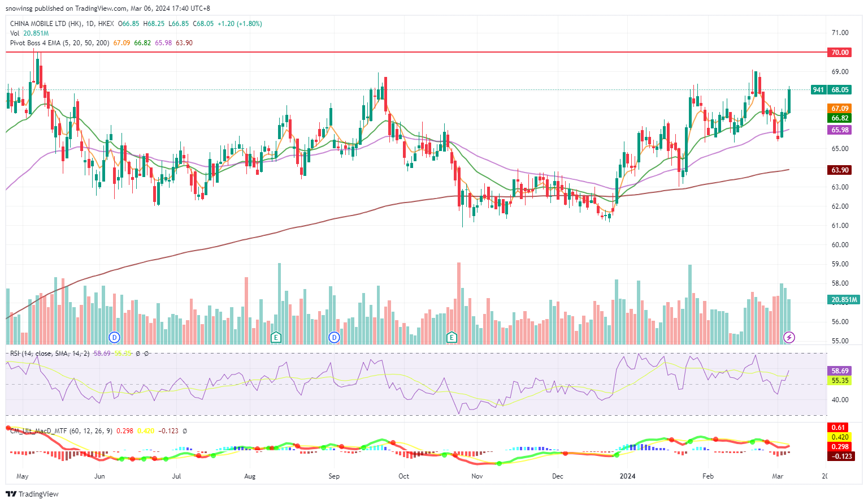Click the red horizontal resistance line at 70.00
The width and height of the screenshot is (868, 504).
point(416,52)
